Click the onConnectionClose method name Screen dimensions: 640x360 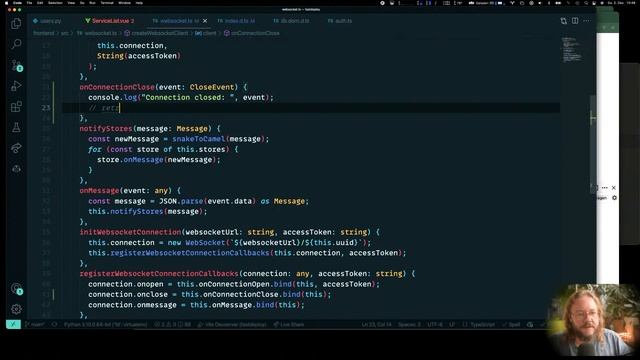(x=117, y=87)
